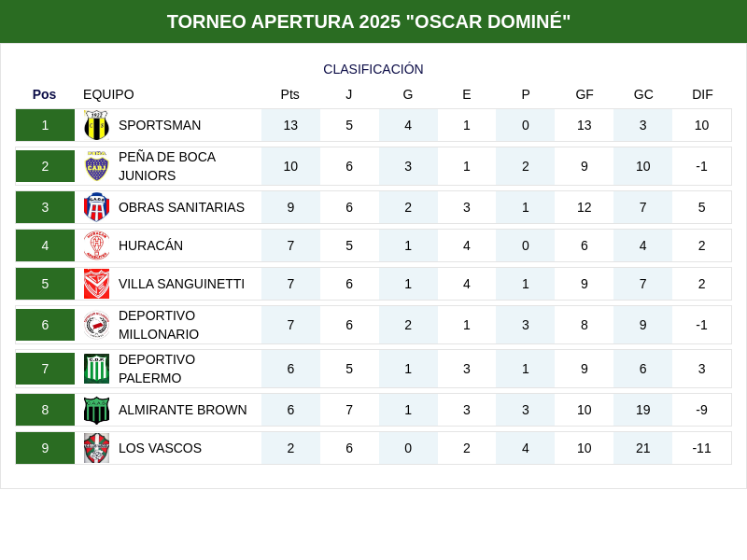Click the SPORTSMAN team name

(160, 125)
